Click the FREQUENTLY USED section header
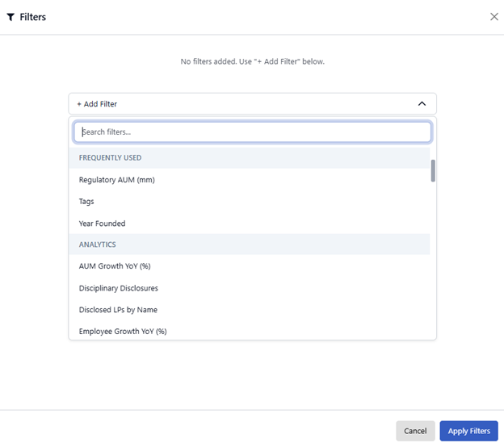This screenshot has height=447, width=504. 111,158
